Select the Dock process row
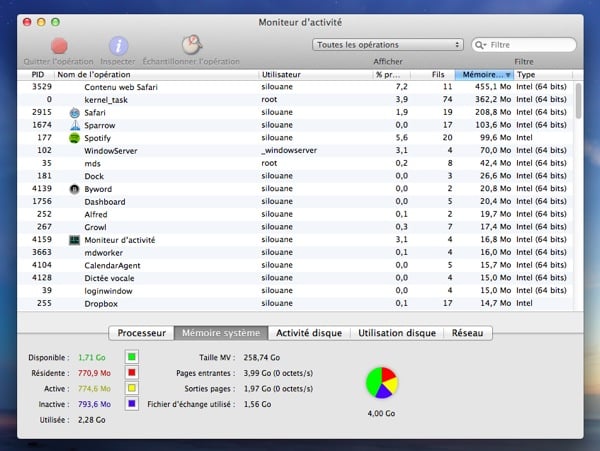Viewport: 600px width, 451px height. pos(295,176)
